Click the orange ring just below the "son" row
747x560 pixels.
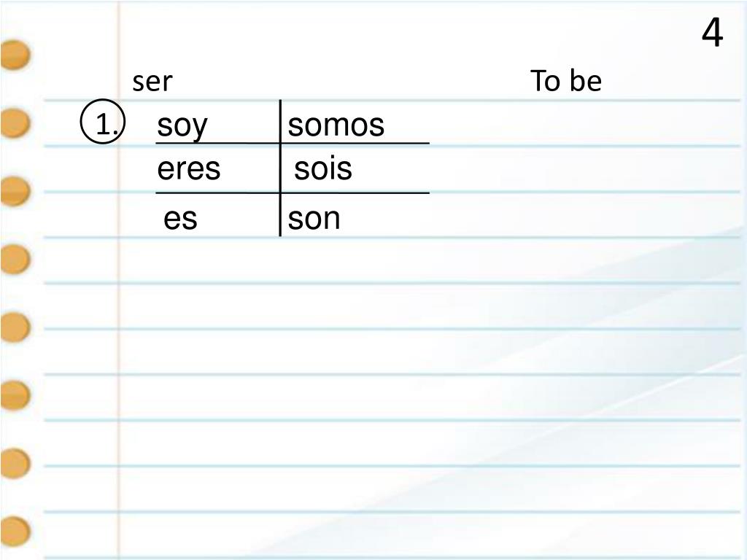[15, 259]
